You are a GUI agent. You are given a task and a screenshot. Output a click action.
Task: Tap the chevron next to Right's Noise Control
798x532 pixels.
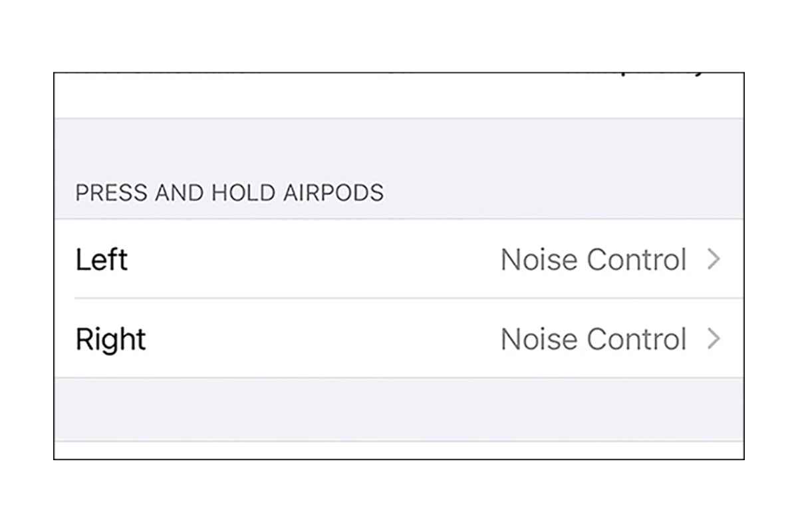(x=714, y=338)
